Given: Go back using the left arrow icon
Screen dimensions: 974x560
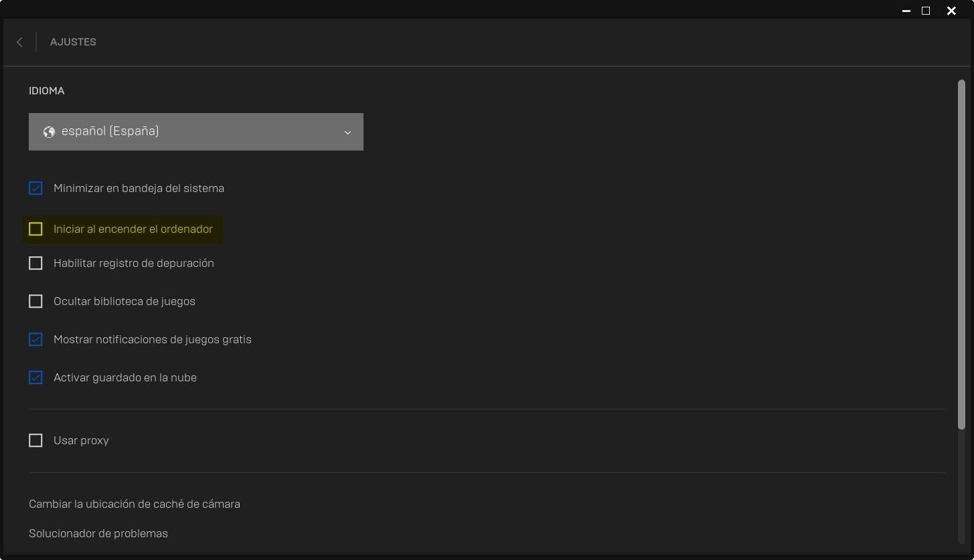Looking at the screenshot, I should pyautogui.click(x=19, y=42).
